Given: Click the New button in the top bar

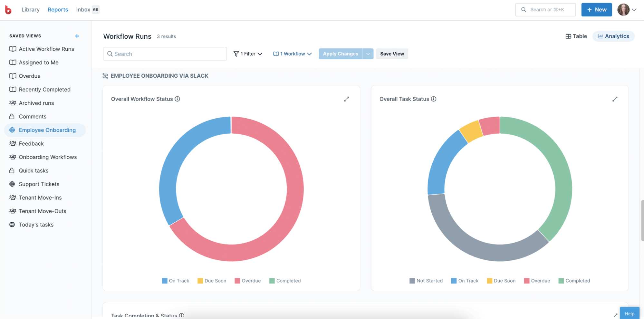Looking at the screenshot, I should coord(596,9).
